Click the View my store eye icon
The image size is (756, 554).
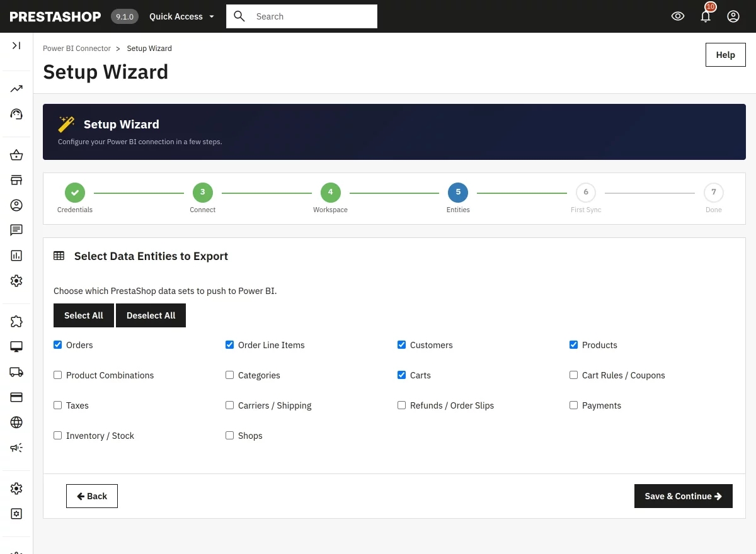click(x=678, y=16)
